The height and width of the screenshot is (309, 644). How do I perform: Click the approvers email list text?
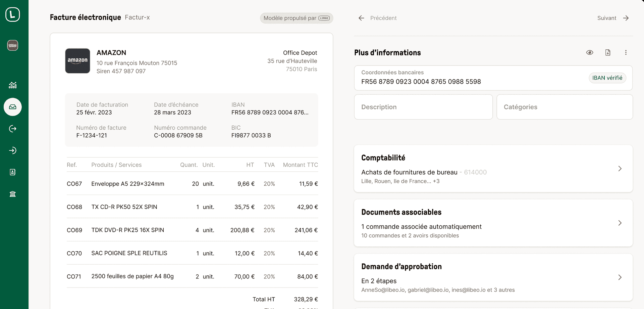click(438, 290)
